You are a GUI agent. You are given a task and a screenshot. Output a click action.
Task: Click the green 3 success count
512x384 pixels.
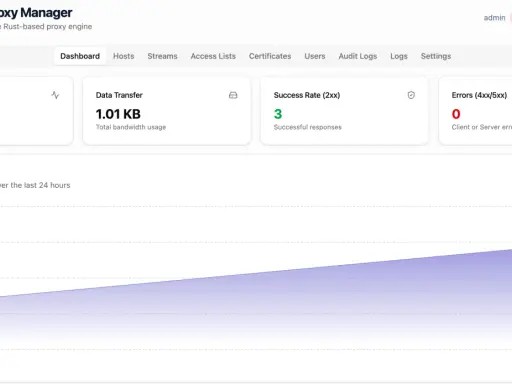(278, 114)
